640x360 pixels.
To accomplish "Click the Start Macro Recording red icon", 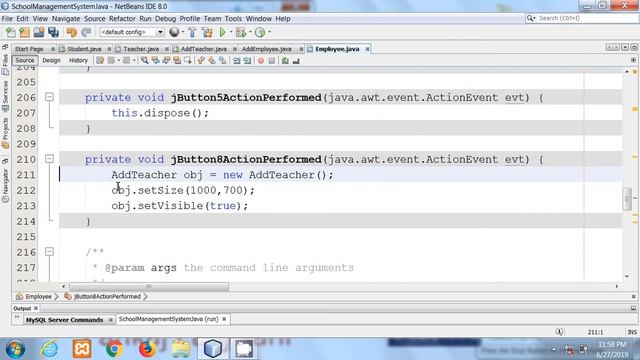I will click(261, 60).
